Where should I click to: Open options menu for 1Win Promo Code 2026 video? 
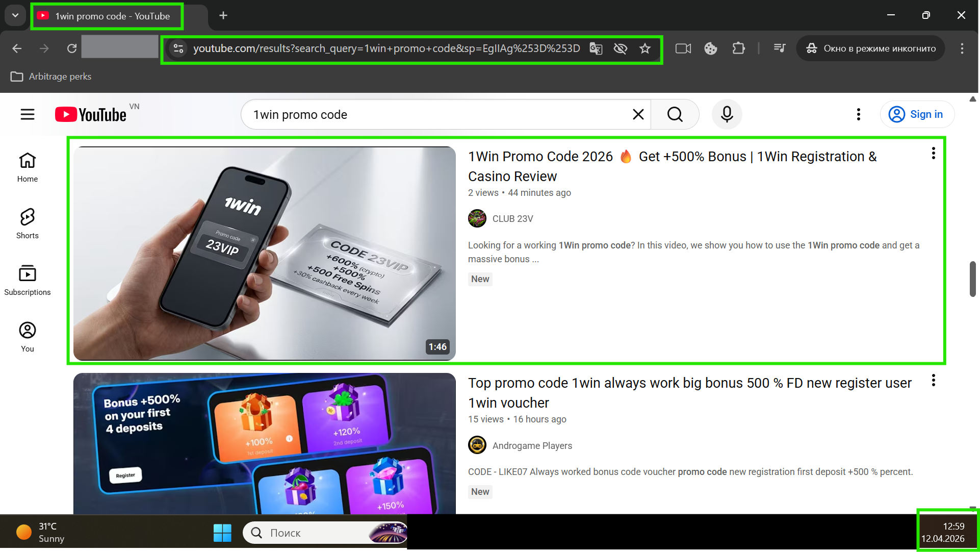[x=933, y=153]
